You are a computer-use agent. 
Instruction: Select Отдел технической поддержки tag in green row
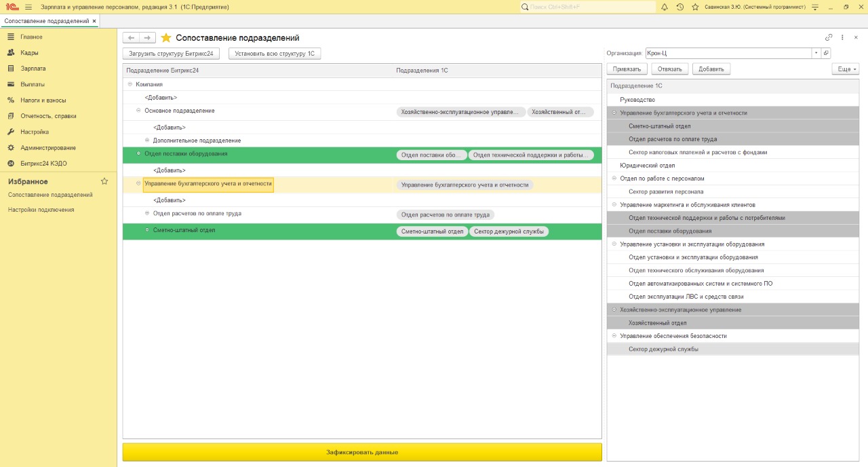531,155
